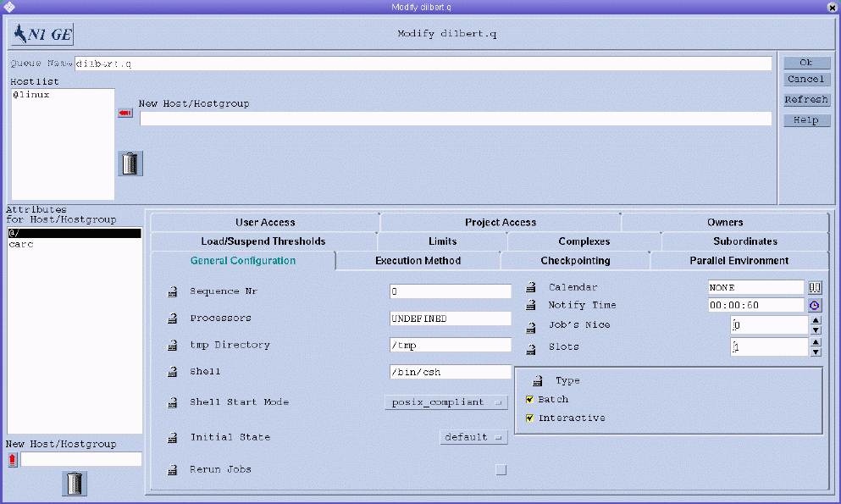Decrease Job's Nice value with down arrow
The image size is (841, 504).
coord(816,330)
